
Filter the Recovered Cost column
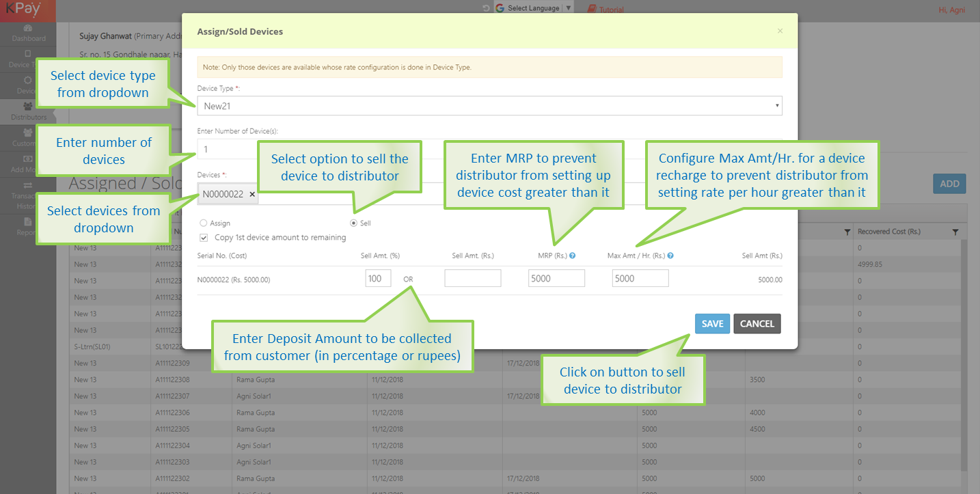[955, 232]
